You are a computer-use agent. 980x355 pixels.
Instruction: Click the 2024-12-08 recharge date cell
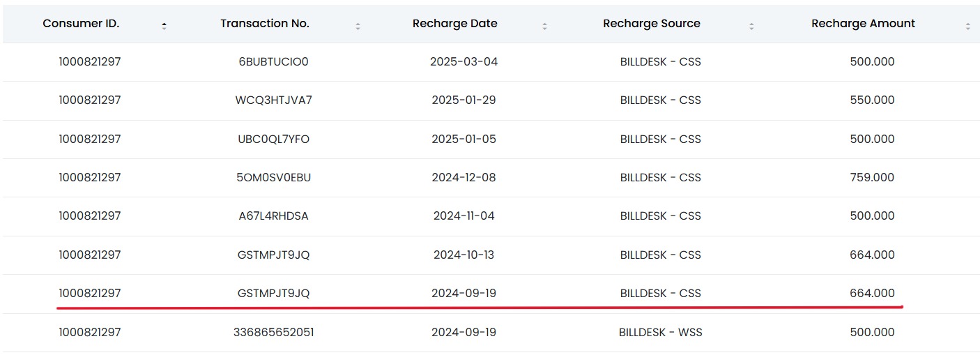tap(464, 177)
